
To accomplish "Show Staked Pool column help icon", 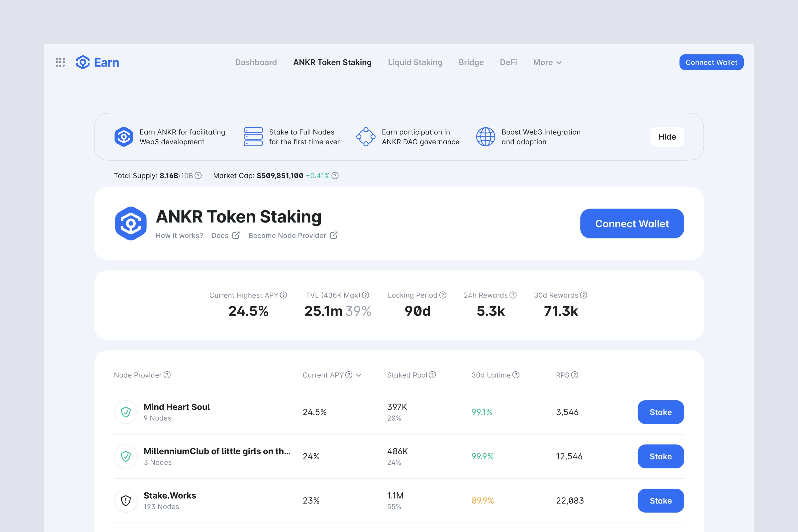I will click(x=432, y=375).
